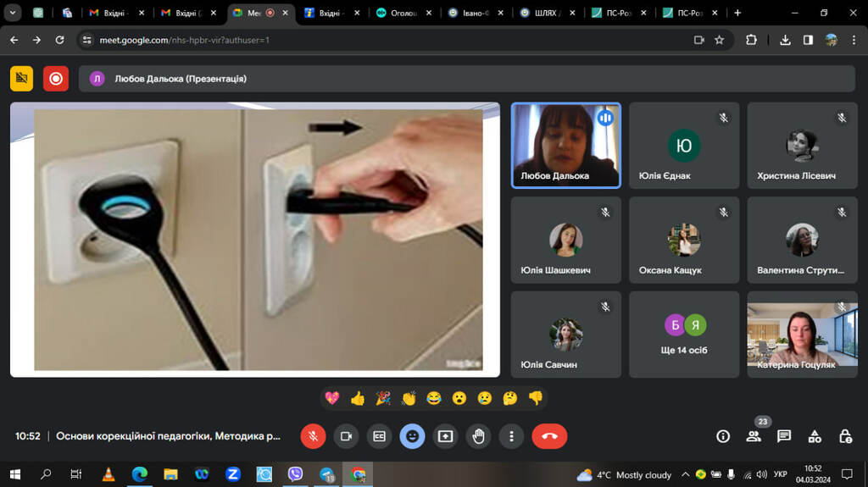Open the Activities panel

point(815,436)
